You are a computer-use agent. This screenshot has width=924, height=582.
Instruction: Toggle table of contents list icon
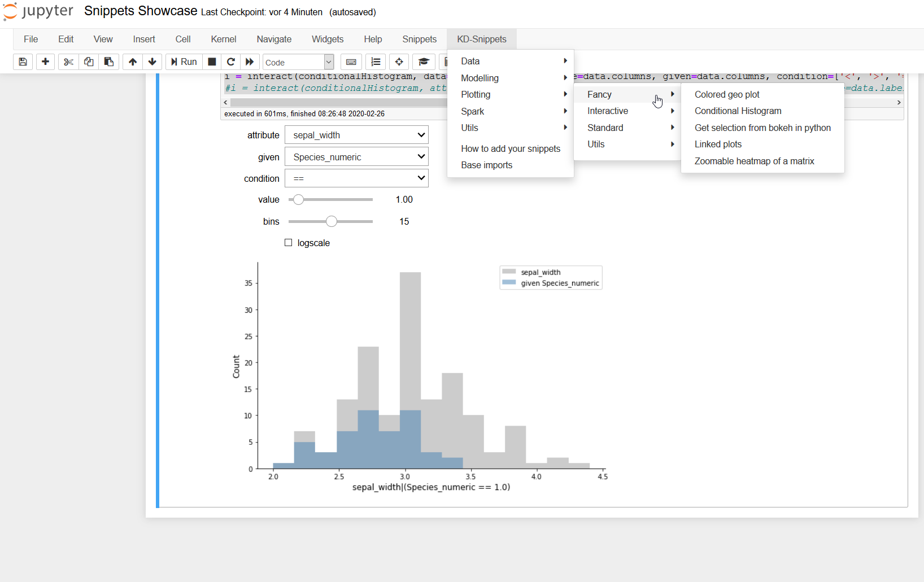coord(376,62)
